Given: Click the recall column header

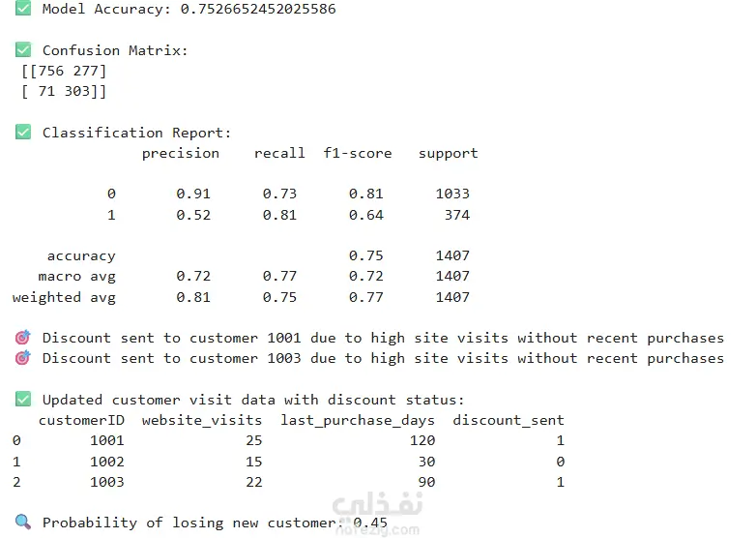Looking at the screenshot, I should pos(279,153).
